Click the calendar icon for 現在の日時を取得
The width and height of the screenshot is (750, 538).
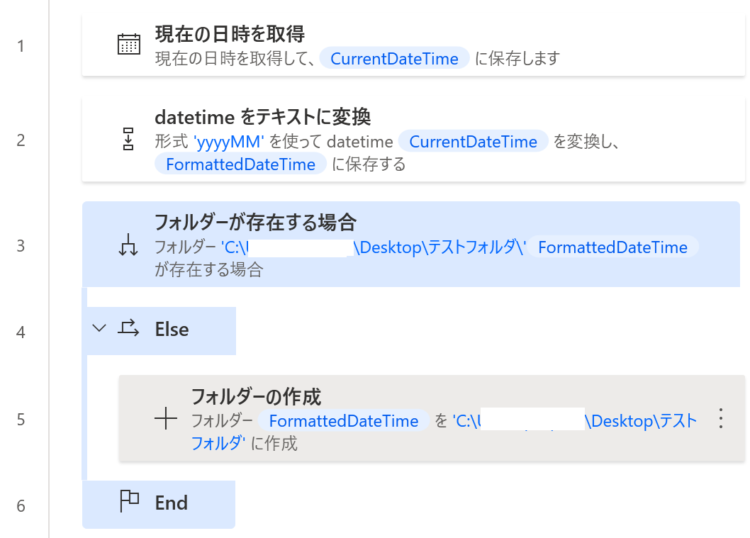coord(129,44)
